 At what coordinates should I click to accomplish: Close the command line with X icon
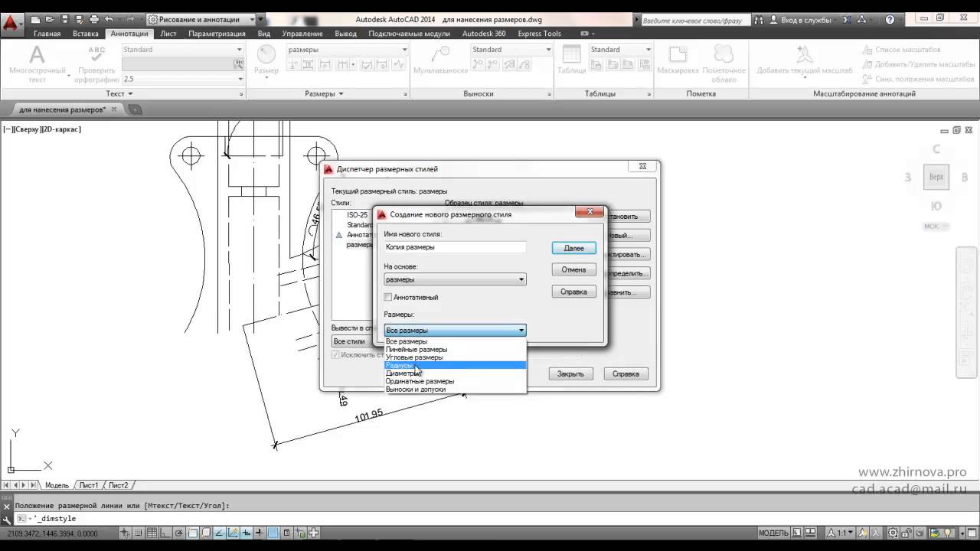7,506
